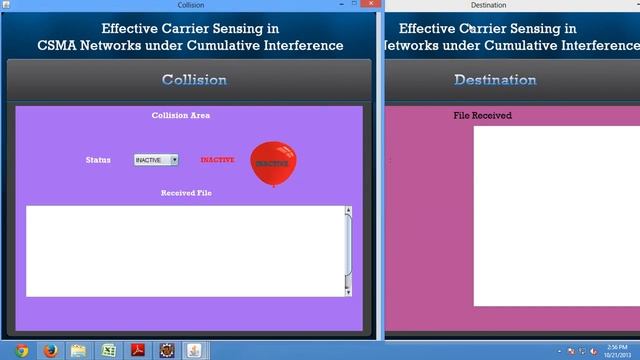
Task: Open Google Chrome from the taskbar
Action: coord(22,351)
